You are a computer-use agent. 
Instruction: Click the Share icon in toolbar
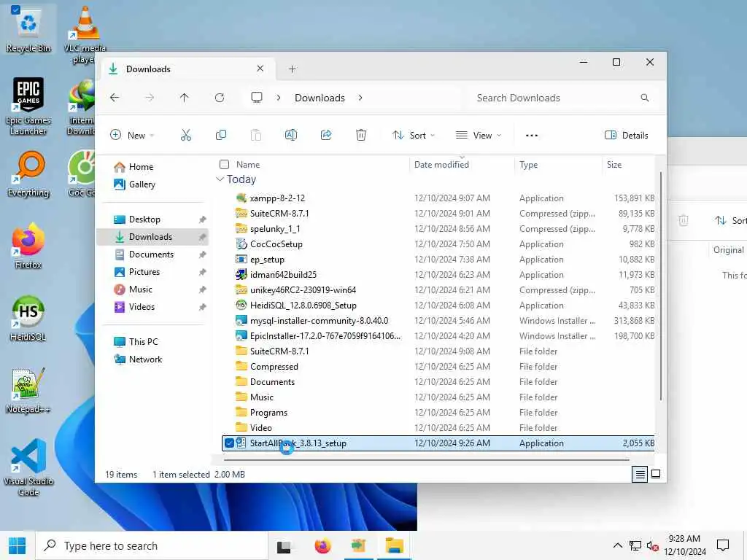(x=326, y=135)
